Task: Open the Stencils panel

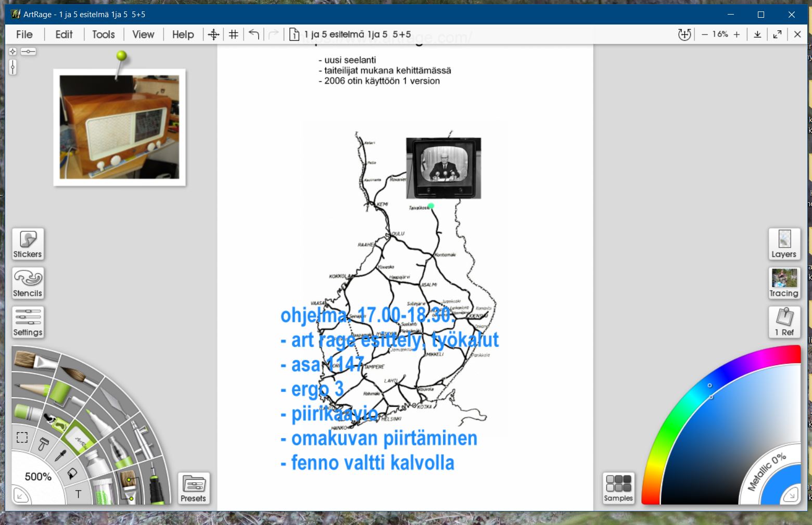Action: click(28, 283)
